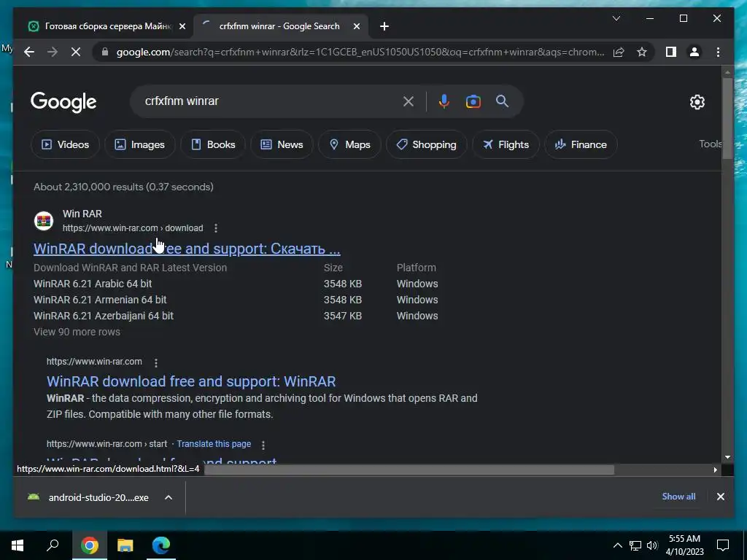Open options for win-rar.com start result
Viewport: 747px width, 560px height.
pos(263,445)
